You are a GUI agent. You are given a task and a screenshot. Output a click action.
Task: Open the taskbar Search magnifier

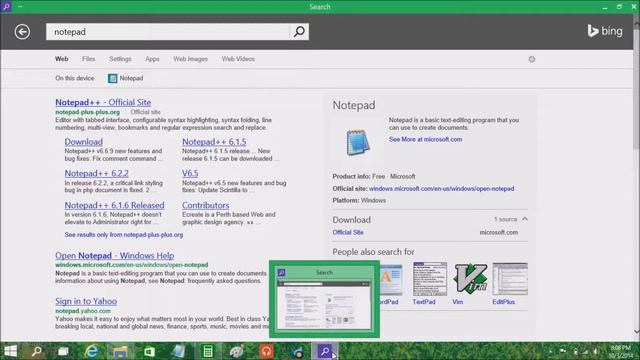(37, 351)
